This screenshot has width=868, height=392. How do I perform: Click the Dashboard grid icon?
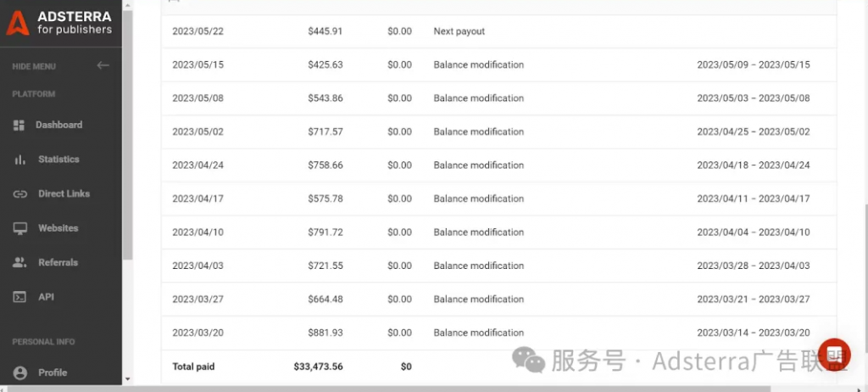(19, 126)
